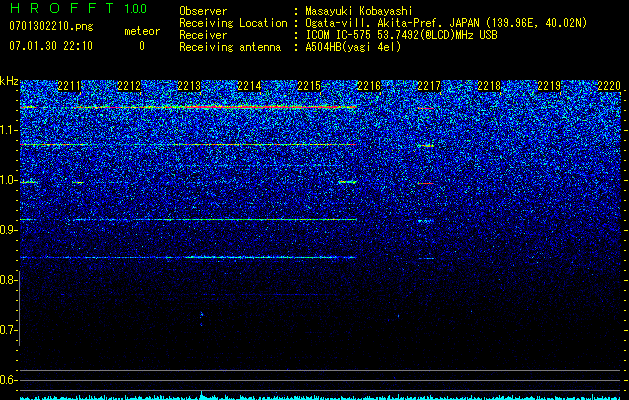This screenshot has width=629, height=400.
Task: Click the 2219 time marker
Action: (x=549, y=86)
